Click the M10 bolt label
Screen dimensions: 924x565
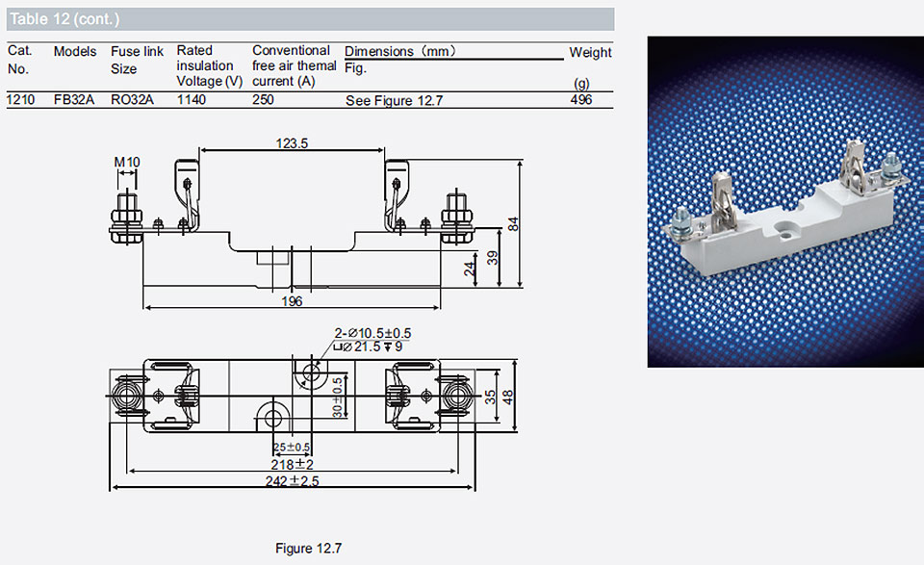point(127,162)
